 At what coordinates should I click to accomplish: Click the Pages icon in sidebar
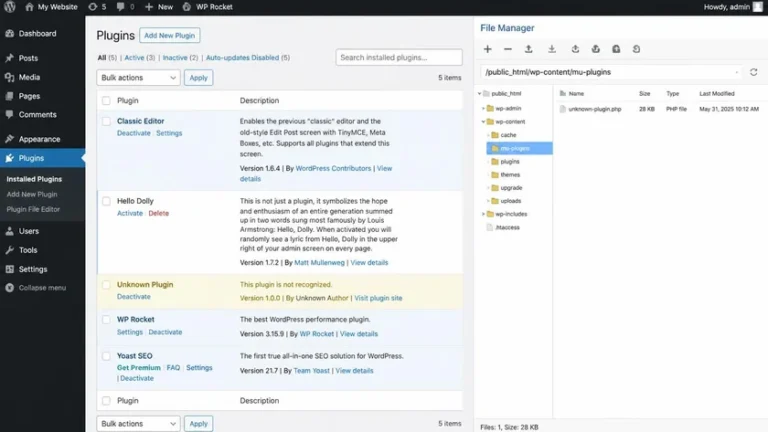pos(10,96)
